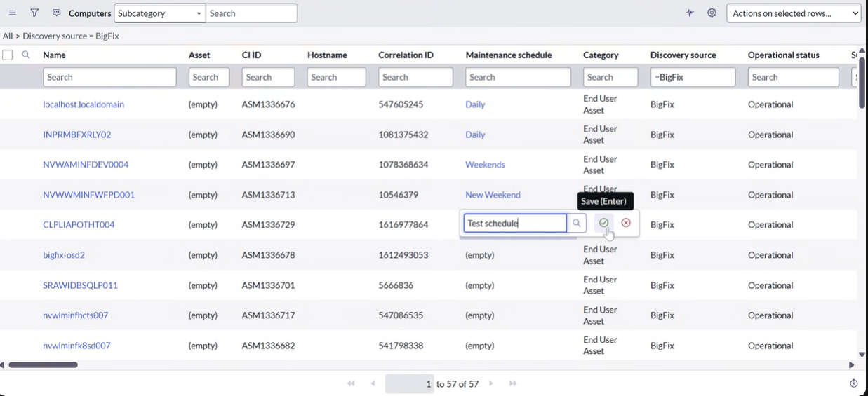Click lookup magnifier beside Test schedule field
The width and height of the screenshot is (868, 396).
(x=576, y=223)
